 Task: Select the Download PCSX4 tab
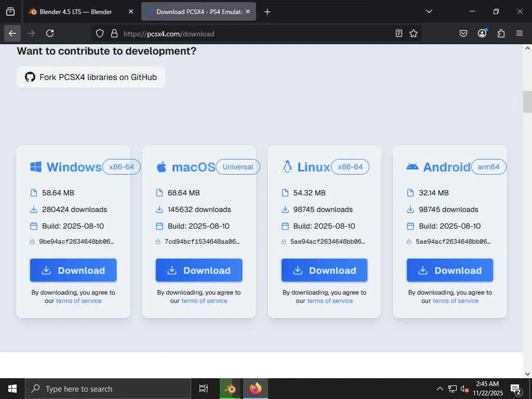coord(199,11)
